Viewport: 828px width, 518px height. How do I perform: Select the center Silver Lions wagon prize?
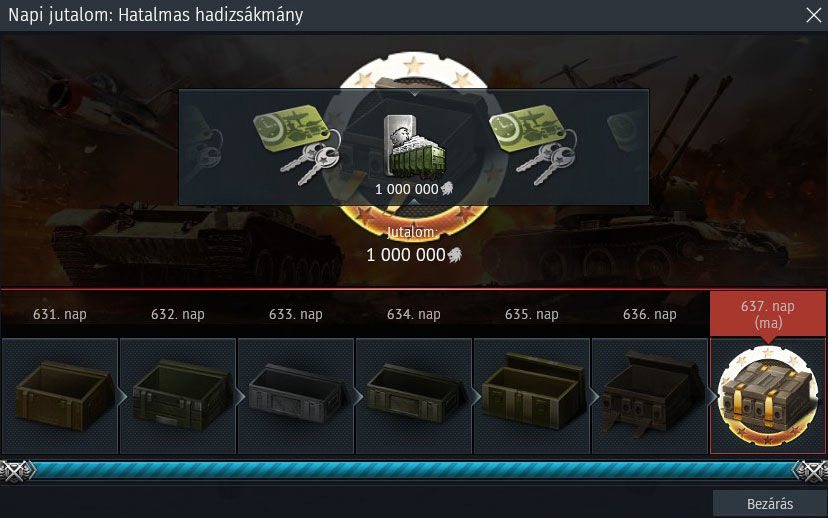(x=415, y=147)
